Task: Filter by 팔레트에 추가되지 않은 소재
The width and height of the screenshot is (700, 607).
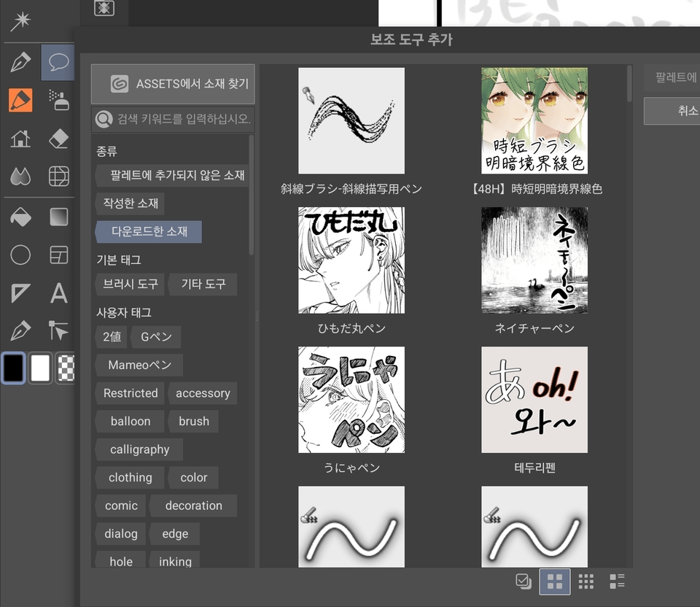Action: point(171,175)
